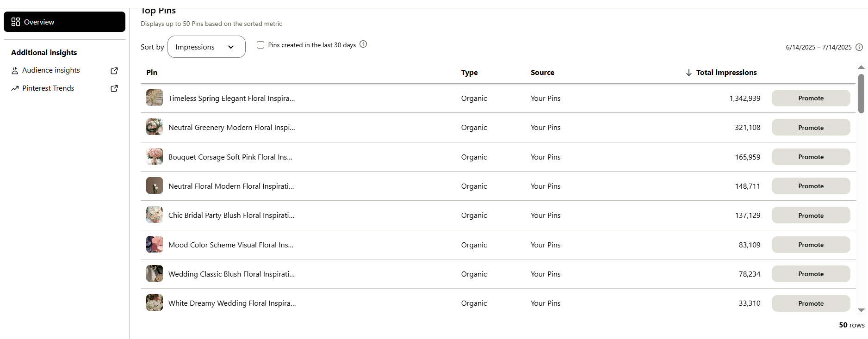The width and height of the screenshot is (868, 339).
Task: Select the Overview menu item
Action: point(64,22)
